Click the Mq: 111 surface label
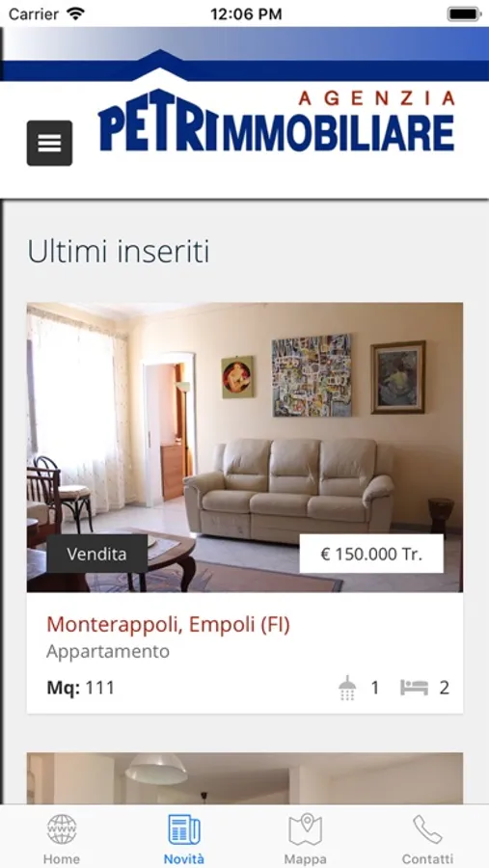The height and width of the screenshot is (868, 489). (x=81, y=688)
